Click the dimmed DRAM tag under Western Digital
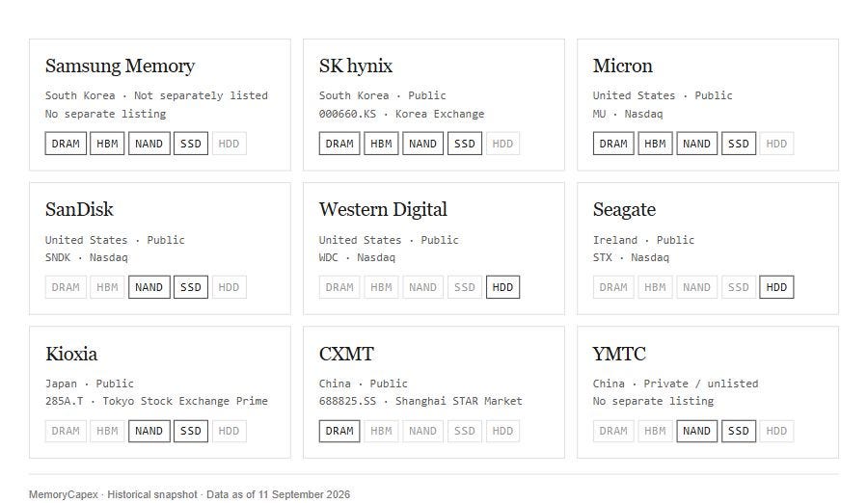Screen dimensions: 868x503 click(339, 287)
